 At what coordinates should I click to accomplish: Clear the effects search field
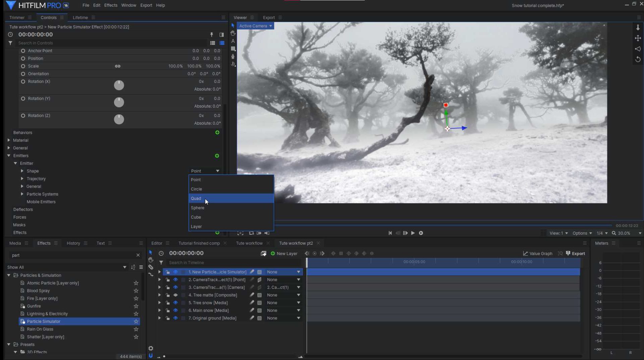pyautogui.click(x=138, y=255)
